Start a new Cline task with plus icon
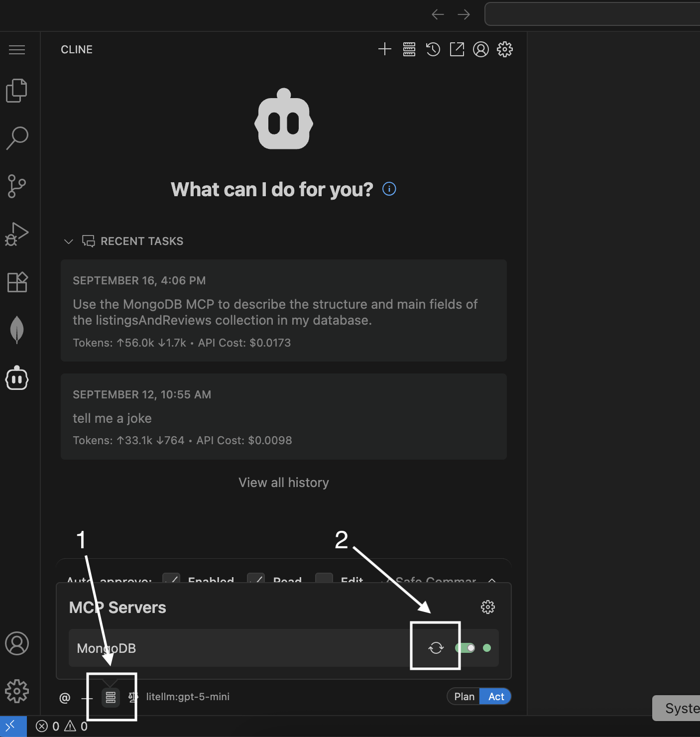 [x=384, y=49]
